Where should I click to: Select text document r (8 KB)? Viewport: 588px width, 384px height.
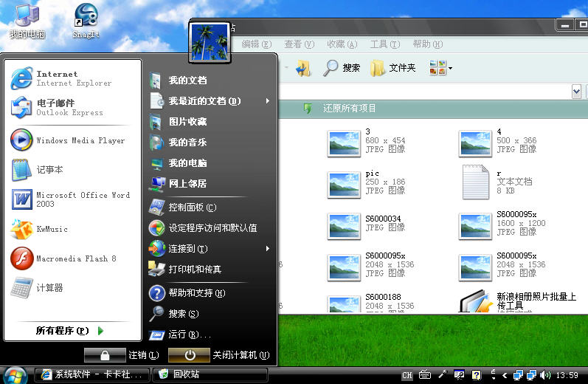click(498, 182)
